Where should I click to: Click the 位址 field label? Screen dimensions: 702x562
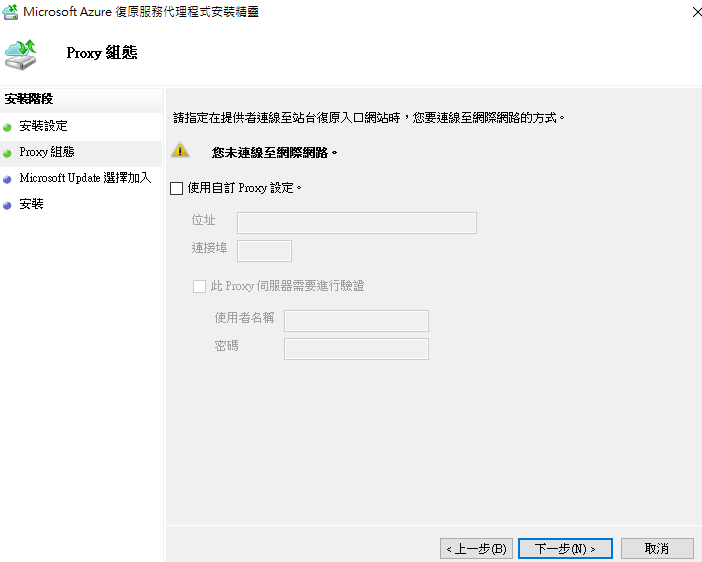click(204, 220)
